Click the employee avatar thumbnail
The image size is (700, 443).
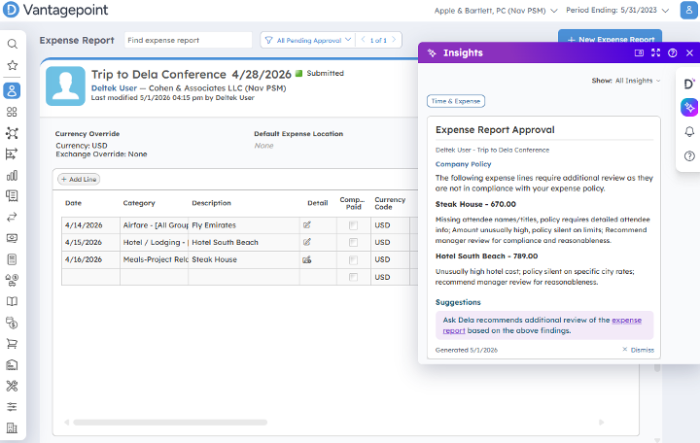coord(66,86)
